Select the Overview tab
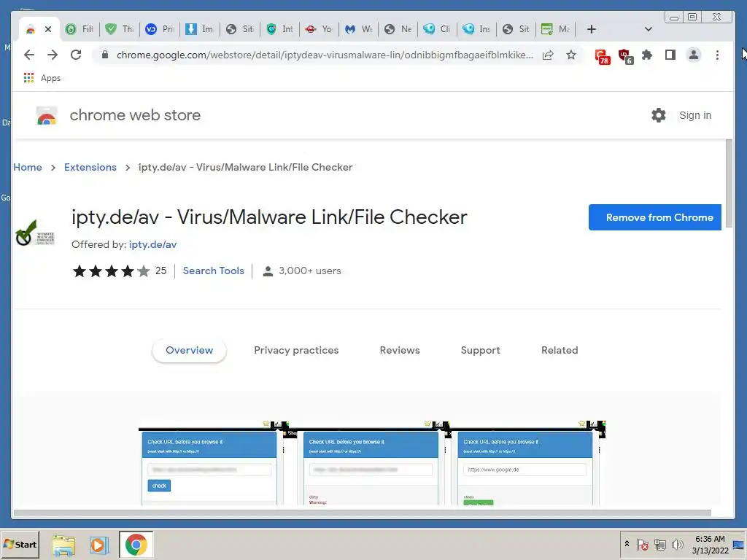 pos(189,350)
